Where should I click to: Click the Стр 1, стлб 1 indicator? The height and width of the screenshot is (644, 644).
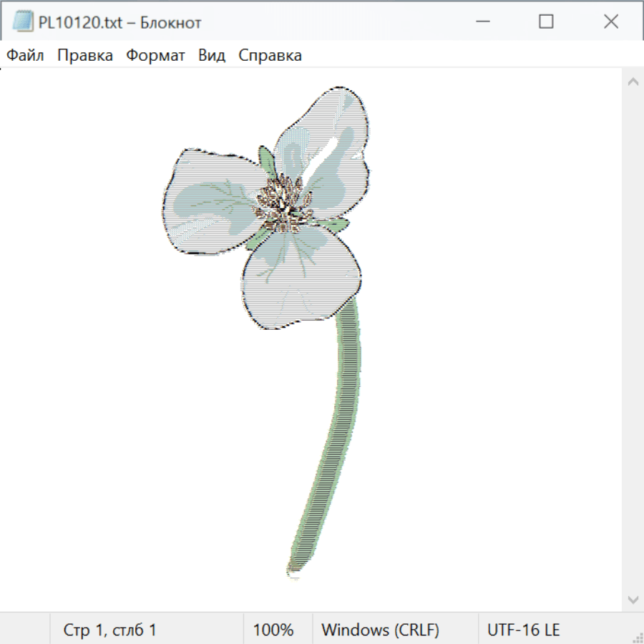(x=109, y=630)
